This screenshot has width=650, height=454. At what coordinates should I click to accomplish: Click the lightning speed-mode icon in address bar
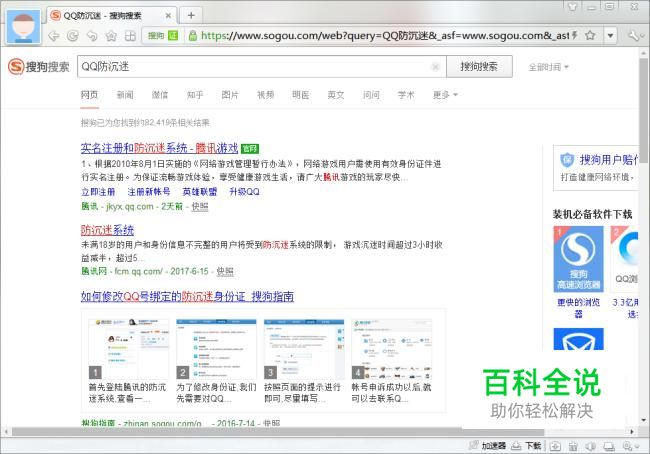575,36
